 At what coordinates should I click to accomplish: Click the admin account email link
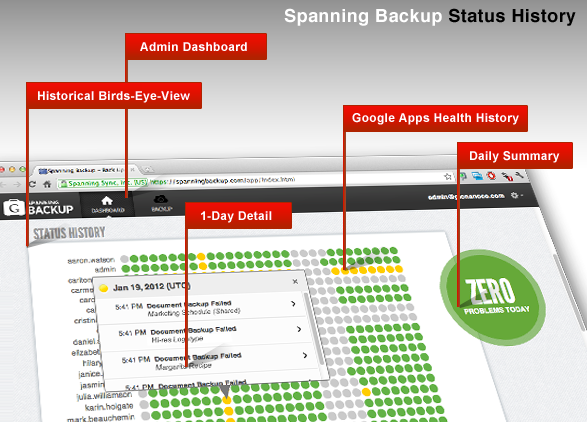coord(466,196)
